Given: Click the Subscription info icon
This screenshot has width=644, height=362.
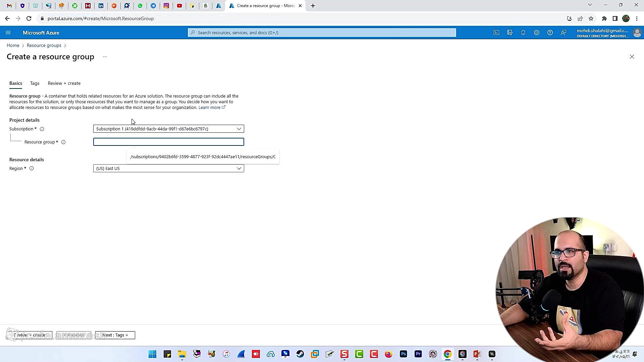Looking at the screenshot, I should 42,129.
